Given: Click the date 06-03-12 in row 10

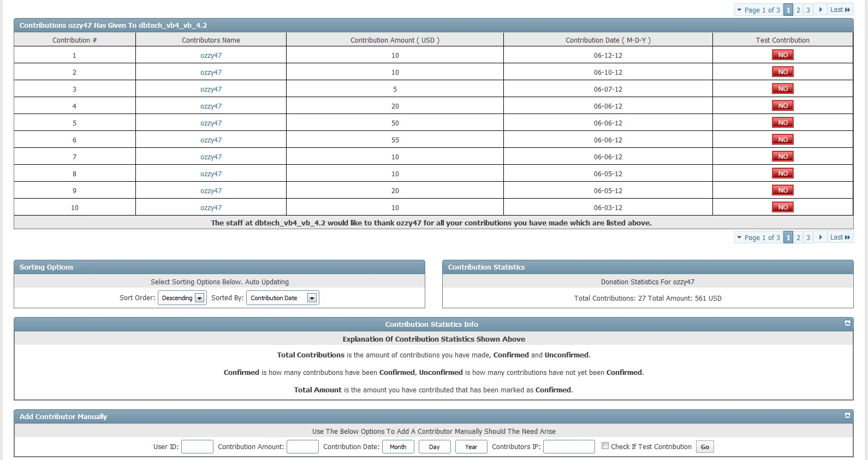Looking at the screenshot, I should (608, 208).
